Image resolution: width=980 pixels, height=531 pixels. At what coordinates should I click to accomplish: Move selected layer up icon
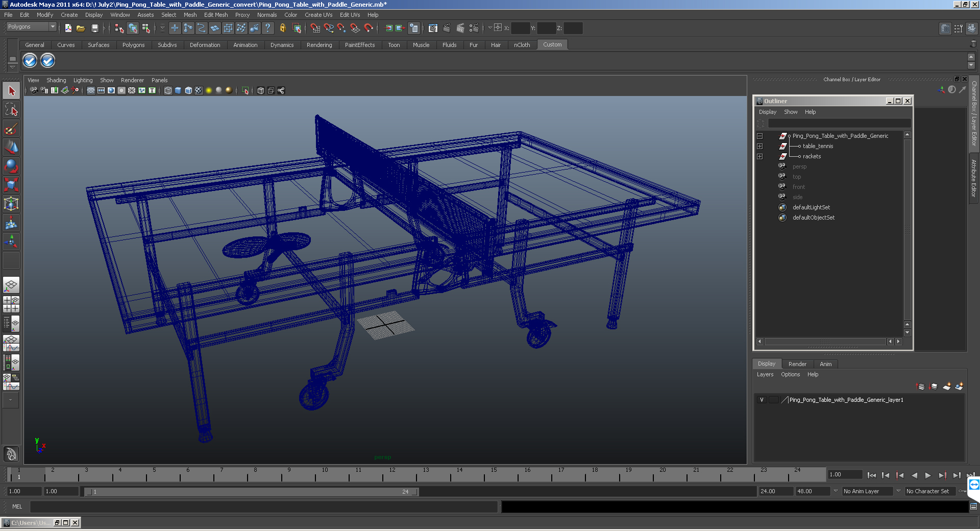point(921,387)
